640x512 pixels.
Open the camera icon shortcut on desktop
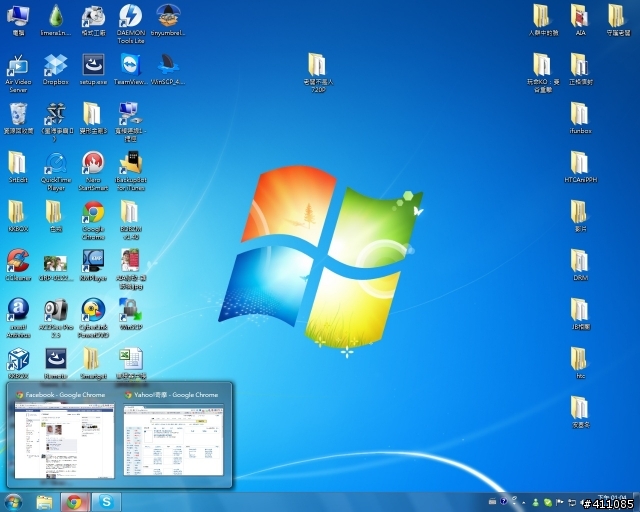[x=56, y=318]
